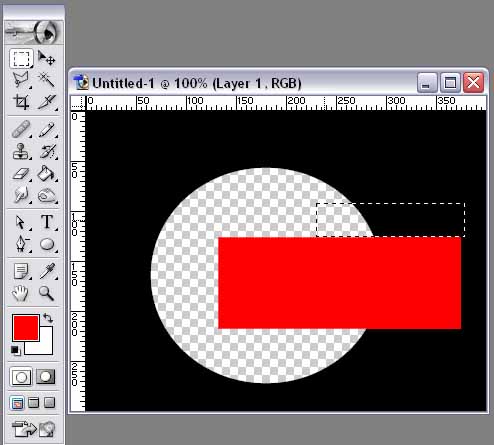Select the Zoom magnifier tool
Image resolution: width=494 pixels, height=445 pixels.
[x=46, y=293]
